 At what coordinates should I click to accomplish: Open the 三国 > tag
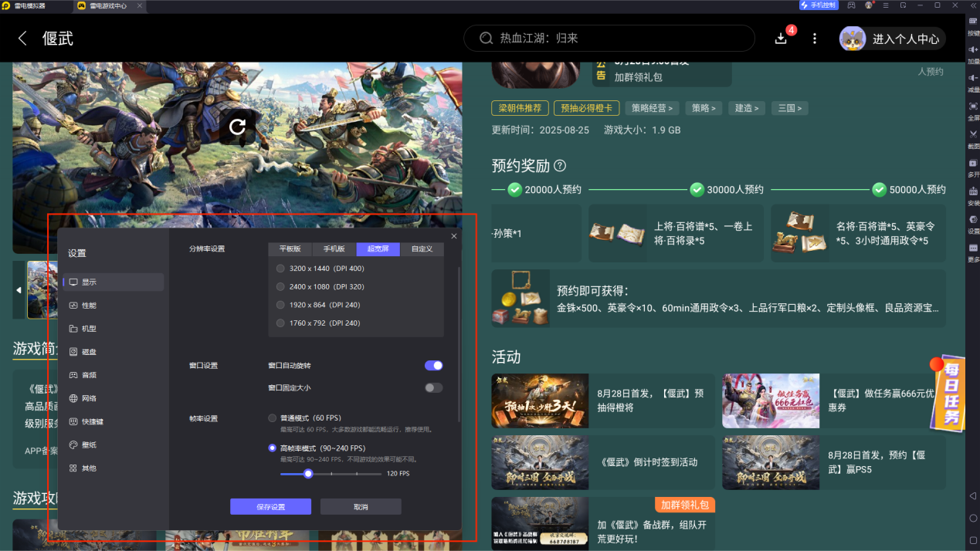click(x=789, y=108)
